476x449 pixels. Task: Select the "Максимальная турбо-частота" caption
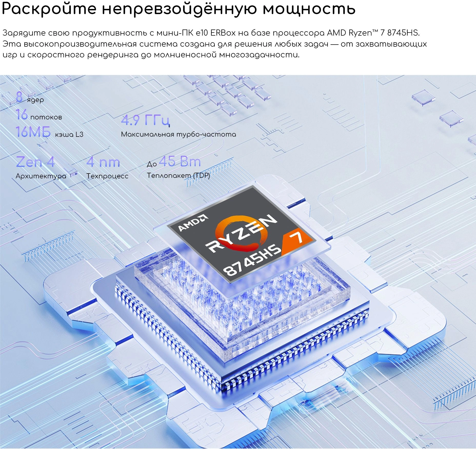179,134
